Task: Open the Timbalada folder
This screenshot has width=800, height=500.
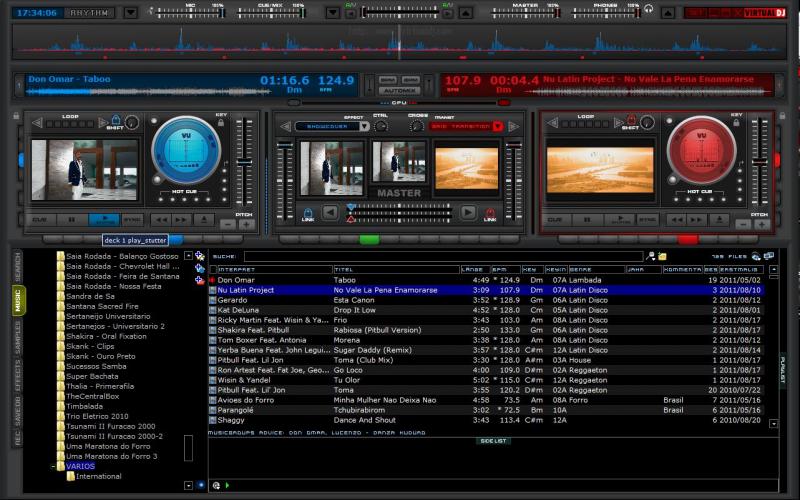Action: (x=84, y=407)
